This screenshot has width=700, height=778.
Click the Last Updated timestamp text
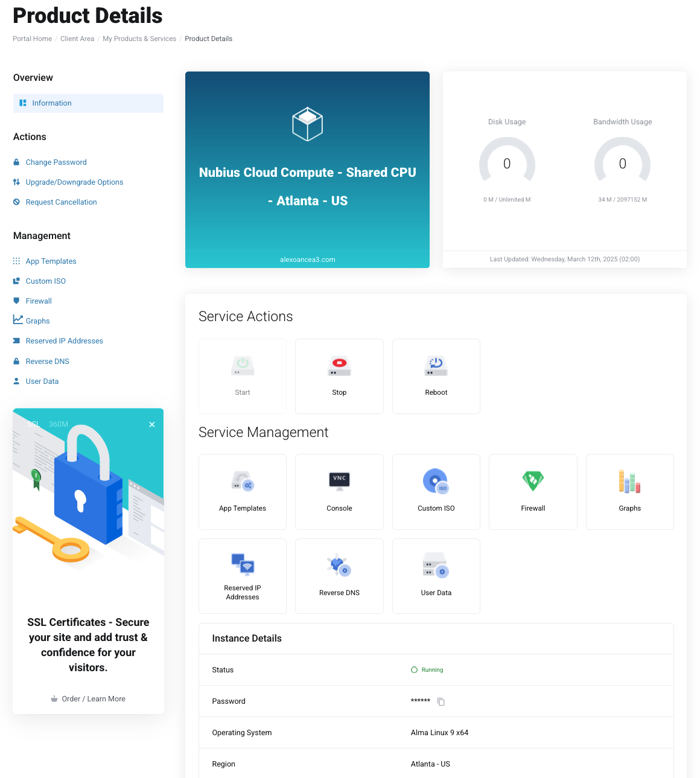565,260
